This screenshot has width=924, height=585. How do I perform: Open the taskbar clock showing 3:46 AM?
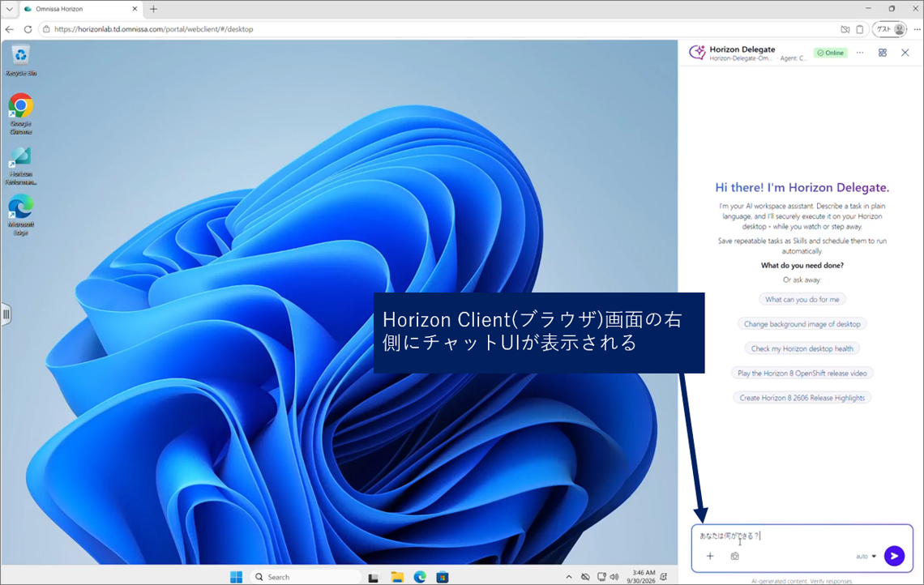(640, 577)
